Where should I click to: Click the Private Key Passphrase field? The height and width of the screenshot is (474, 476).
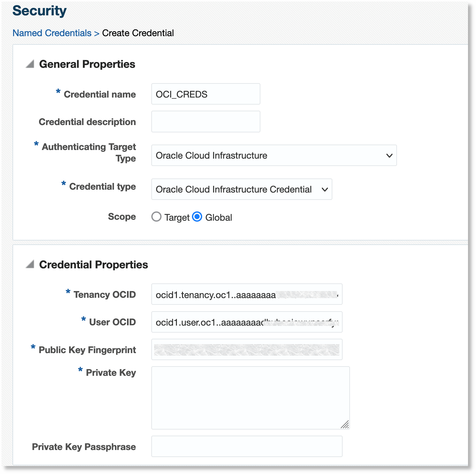tap(246, 446)
